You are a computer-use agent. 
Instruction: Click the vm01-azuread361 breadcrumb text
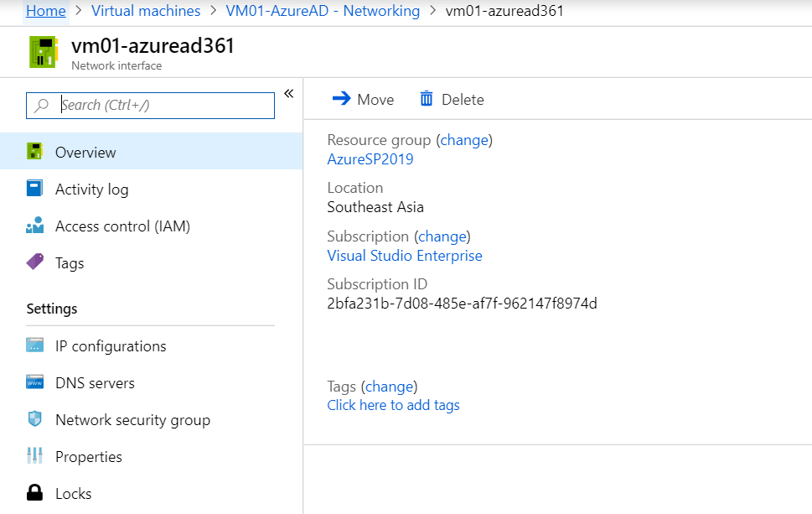[x=504, y=11]
